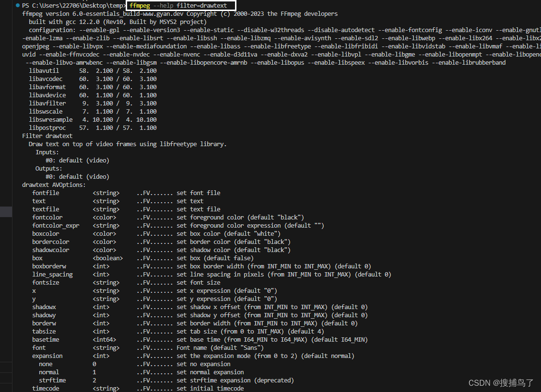Click 'Draw text on top of video frames' description
Image resolution: width=541 pixels, height=392 pixels.
pos(128,144)
